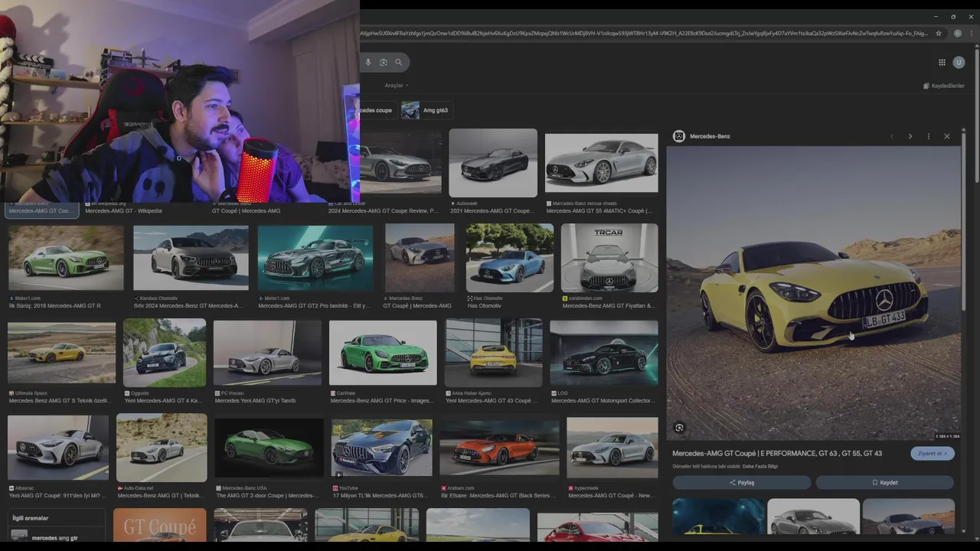Screen dimensions: 980x551
Task: Open the Arka Haber Ajansı yellow car thumbnail
Action: pos(493,353)
